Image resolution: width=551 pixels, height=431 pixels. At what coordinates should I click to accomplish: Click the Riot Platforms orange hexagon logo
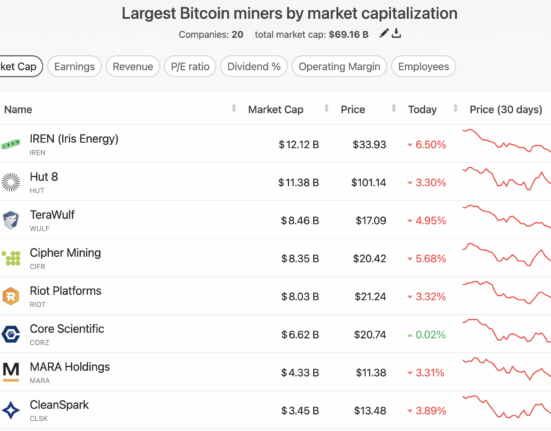[11, 296]
